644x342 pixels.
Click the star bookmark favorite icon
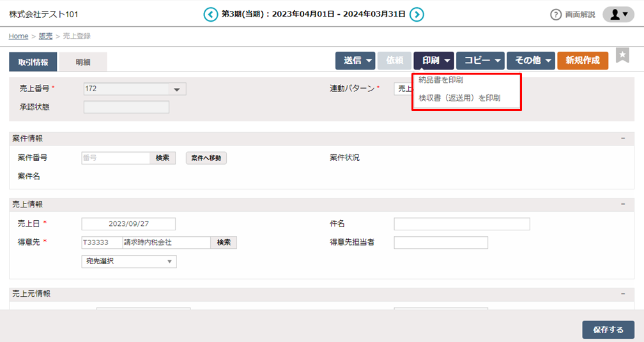(622, 56)
